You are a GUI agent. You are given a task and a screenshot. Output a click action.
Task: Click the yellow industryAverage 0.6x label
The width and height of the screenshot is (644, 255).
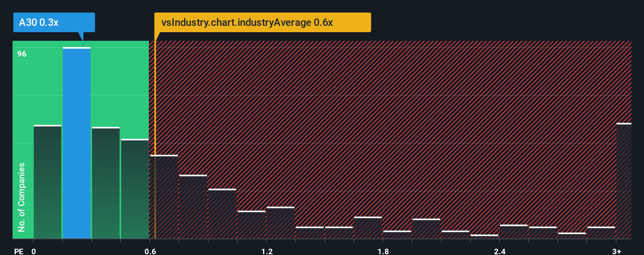point(262,22)
